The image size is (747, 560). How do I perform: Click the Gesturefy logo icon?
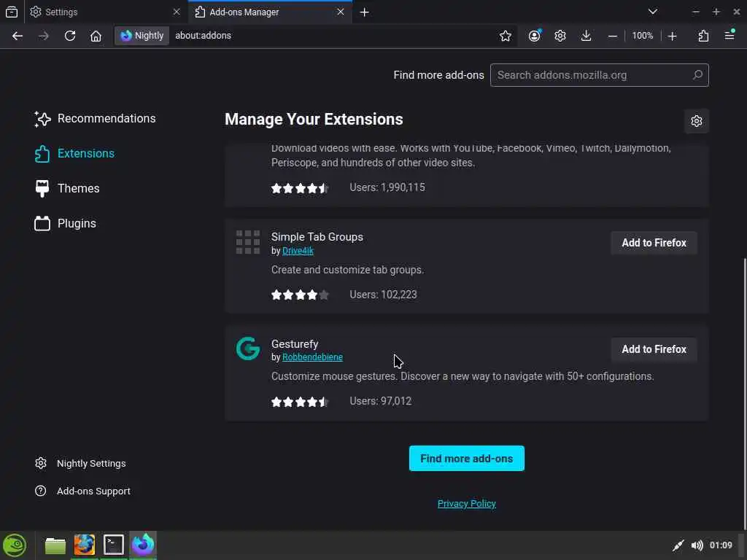click(248, 349)
